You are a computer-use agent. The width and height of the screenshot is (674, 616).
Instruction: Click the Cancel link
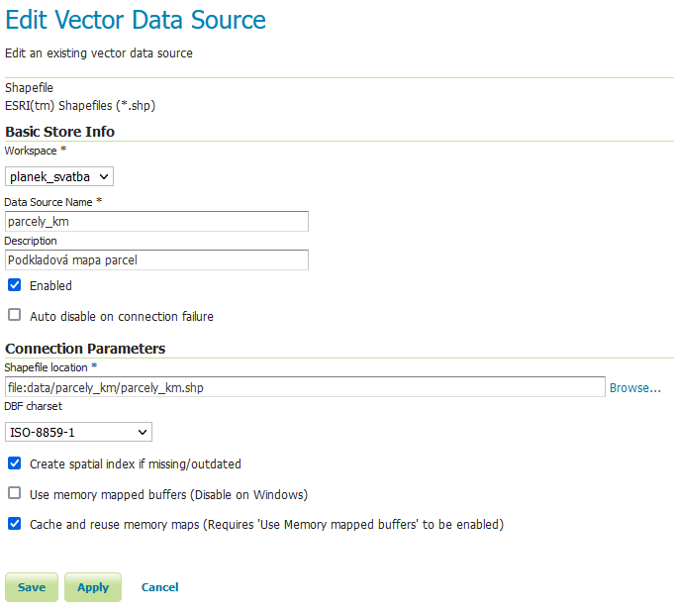click(159, 587)
